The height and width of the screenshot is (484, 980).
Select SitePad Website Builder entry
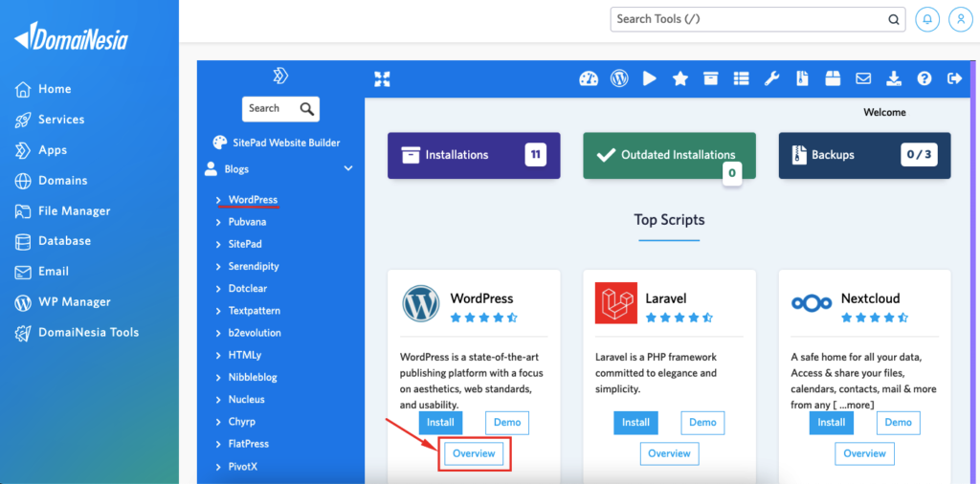(x=277, y=143)
